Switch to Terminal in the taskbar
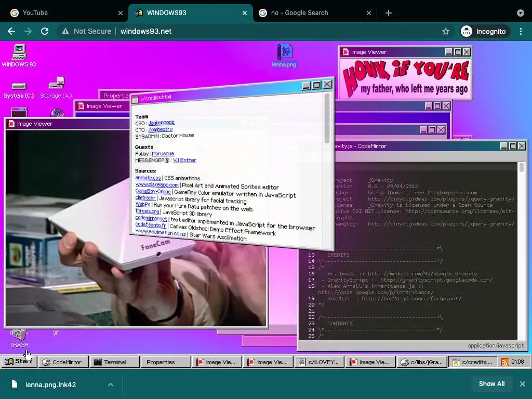532x399 pixels. click(x=114, y=362)
